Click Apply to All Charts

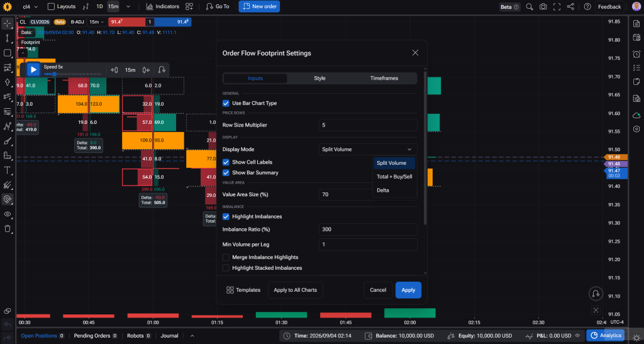(x=296, y=290)
